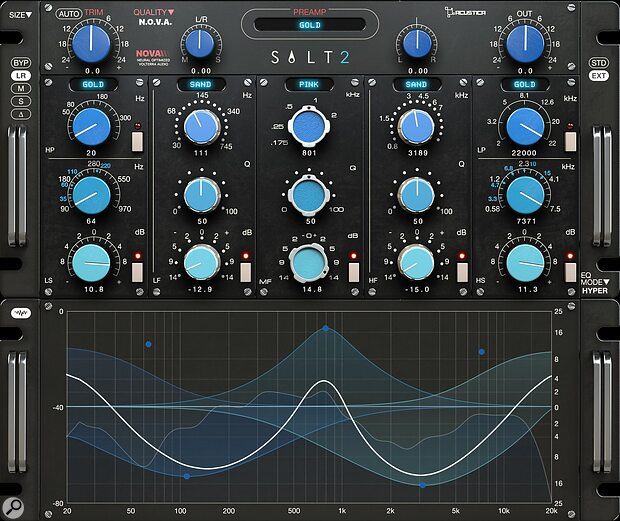Toggle the HP filter switch
Image resolution: width=620 pixels, height=521 pixels.
137,141
